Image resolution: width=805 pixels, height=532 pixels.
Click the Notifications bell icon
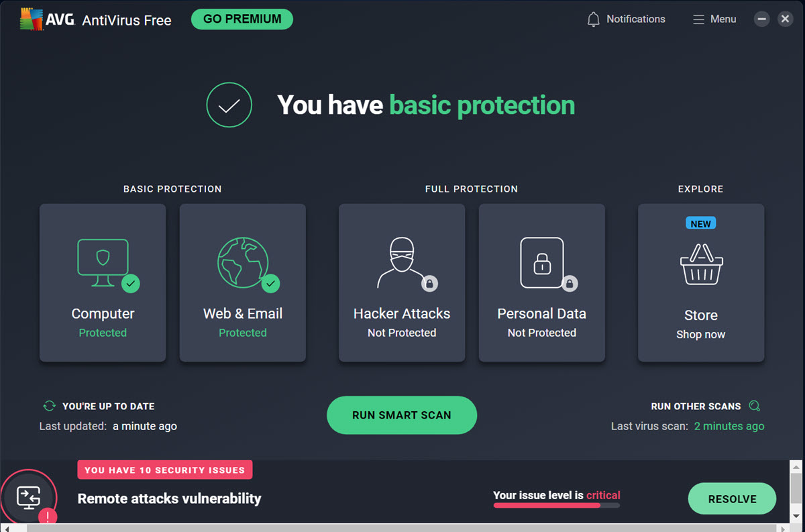(x=593, y=19)
